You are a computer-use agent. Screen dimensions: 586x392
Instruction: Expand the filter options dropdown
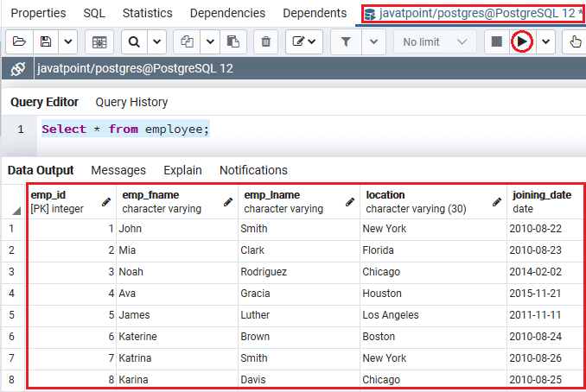click(373, 41)
